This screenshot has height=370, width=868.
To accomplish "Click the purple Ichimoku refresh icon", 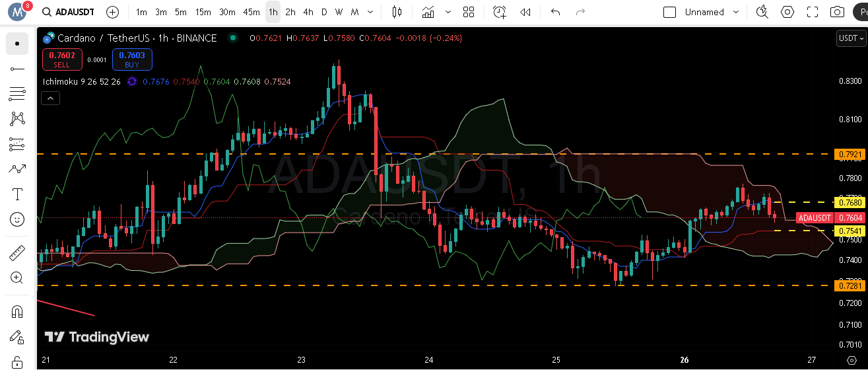I will (x=132, y=81).
